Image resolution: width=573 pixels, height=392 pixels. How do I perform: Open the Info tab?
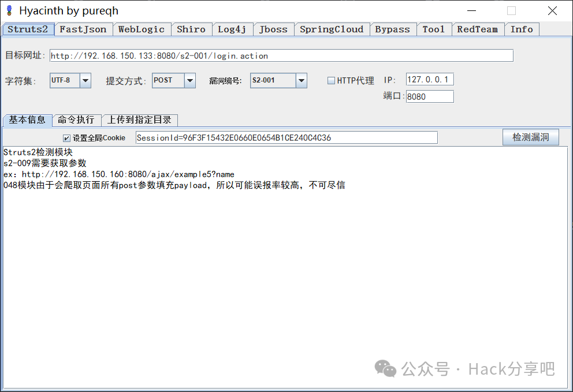tap(522, 29)
